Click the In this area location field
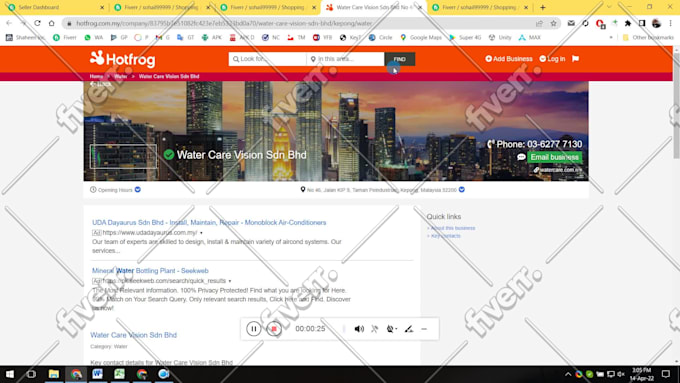The image size is (680, 383). [x=345, y=59]
